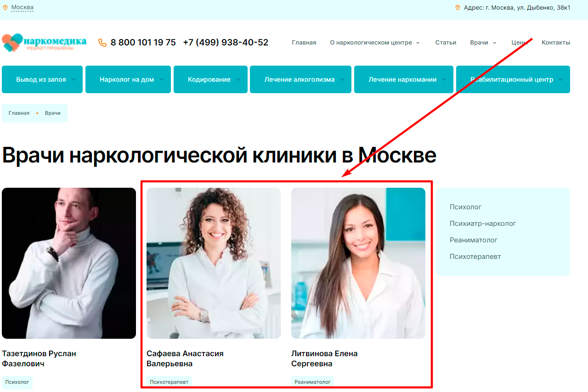Click the location pin beside Москва
Screen dimensions: 588x392
pos(5,7)
